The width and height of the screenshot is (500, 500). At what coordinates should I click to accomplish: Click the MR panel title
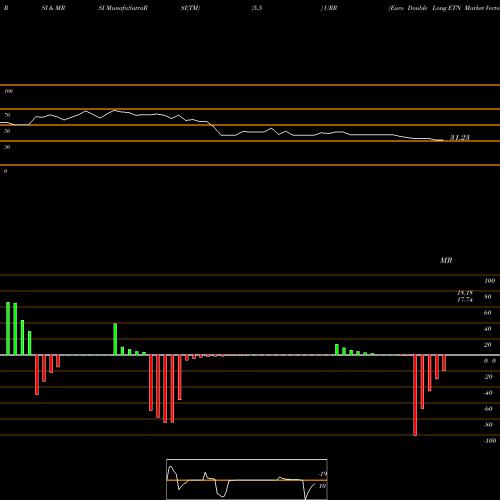[446, 260]
